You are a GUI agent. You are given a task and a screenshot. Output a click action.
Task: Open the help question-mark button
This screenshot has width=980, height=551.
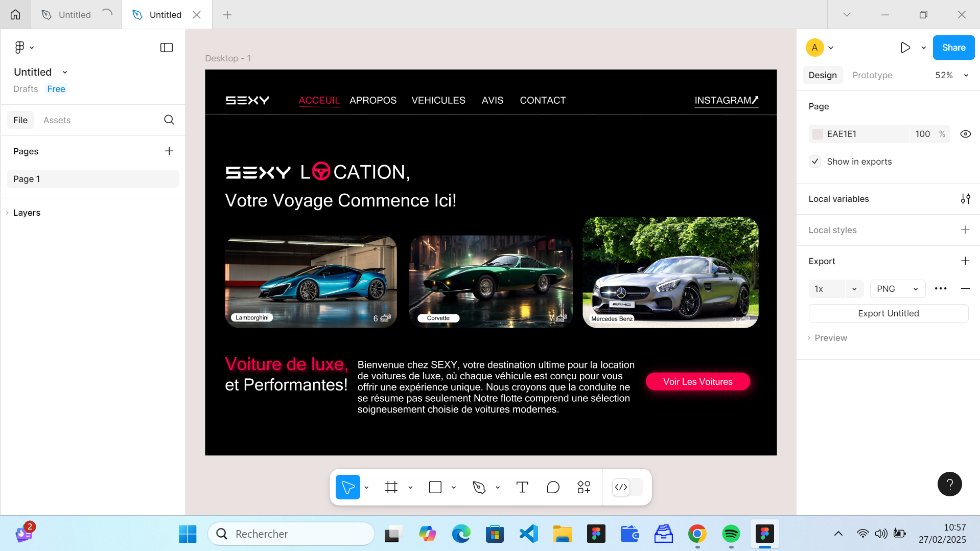click(x=949, y=484)
